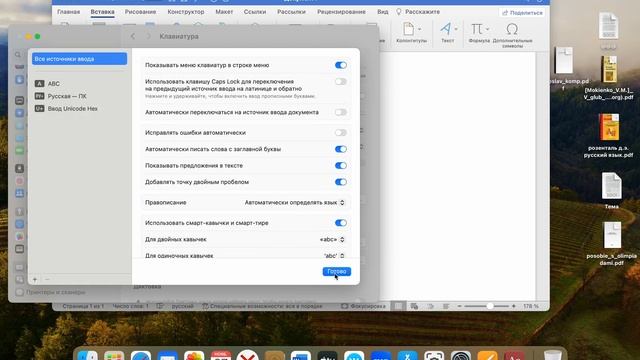
Task: Open Правописание language dropdown
Action: [x=294, y=202]
